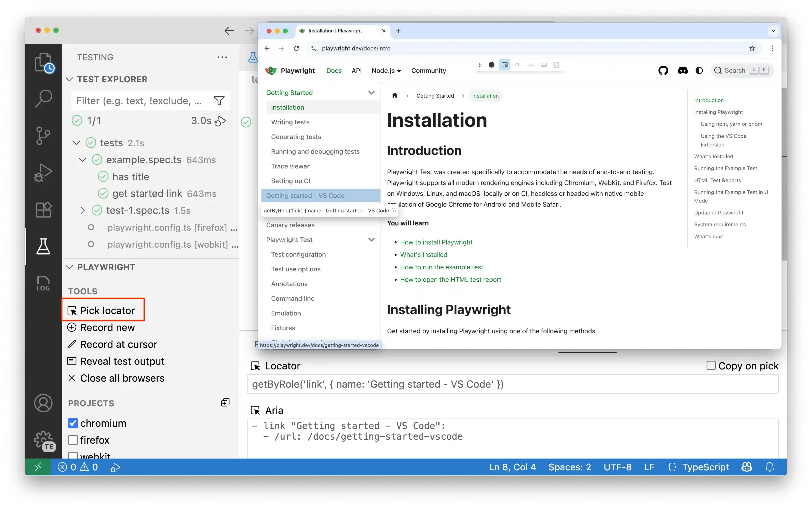
Task: Open Extensions view in activity bar
Action: 43,209
